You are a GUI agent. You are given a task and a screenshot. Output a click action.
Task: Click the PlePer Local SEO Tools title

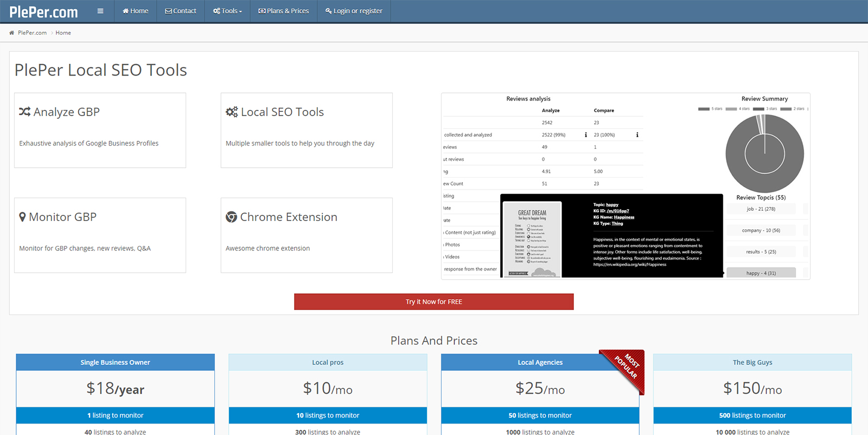tap(101, 70)
